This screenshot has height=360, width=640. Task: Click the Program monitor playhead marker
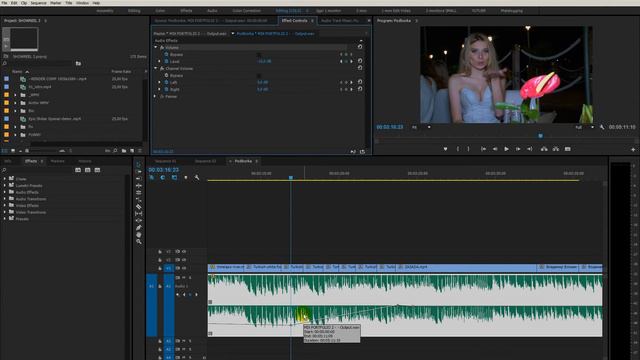click(x=540, y=136)
